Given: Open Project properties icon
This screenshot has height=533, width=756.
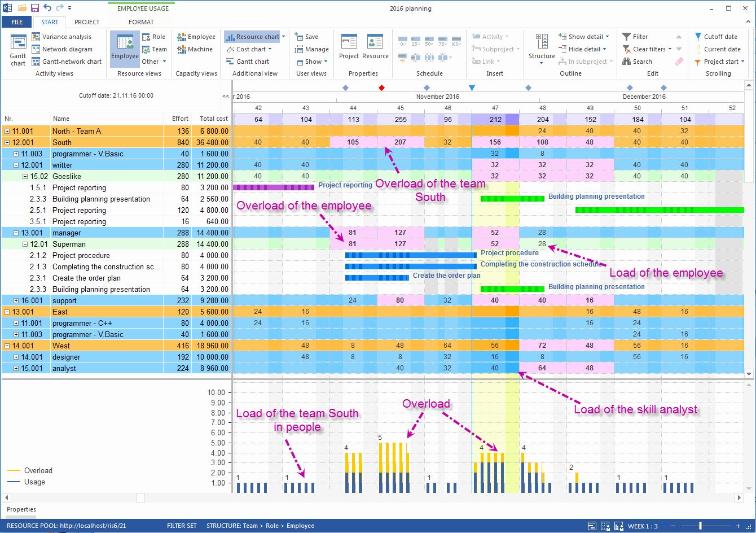Looking at the screenshot, I should 349,47.
